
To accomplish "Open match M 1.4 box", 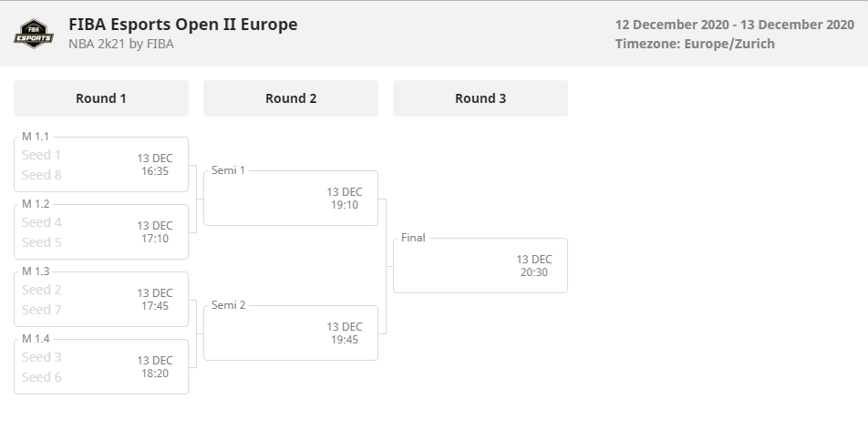I will (100, 367).
